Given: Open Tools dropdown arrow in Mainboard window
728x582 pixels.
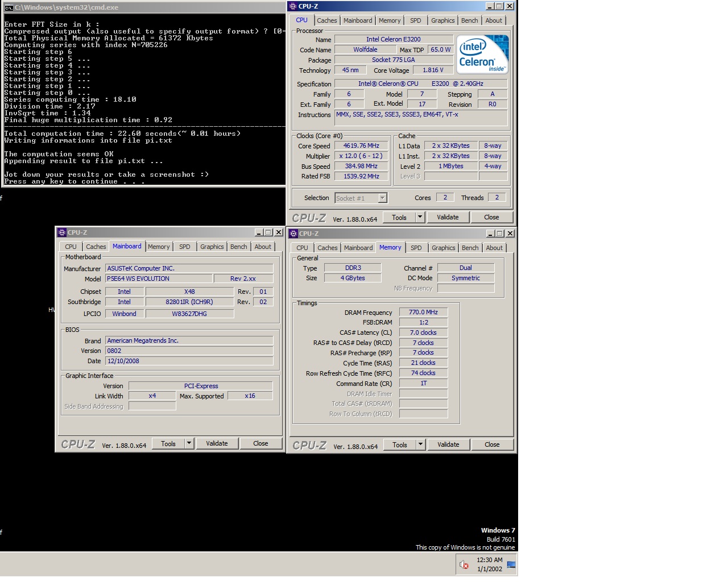Looking at the screenshot, I should tap(189, 443).
